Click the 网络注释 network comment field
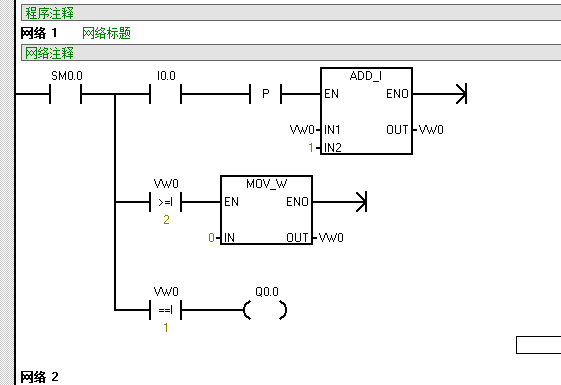Image resolution: width=561 pixels, height=385 pixels. click(x=291, y=53)
